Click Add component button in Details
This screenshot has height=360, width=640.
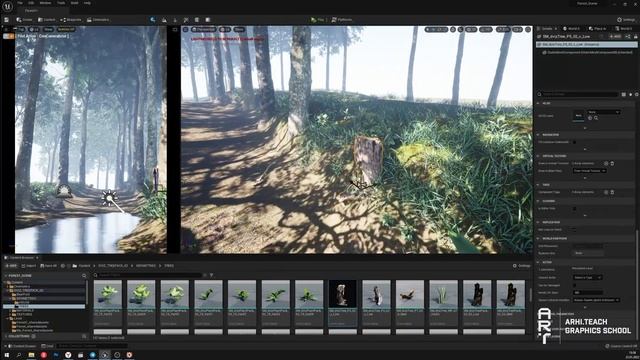pyautogui.click(x=615, y=37)
